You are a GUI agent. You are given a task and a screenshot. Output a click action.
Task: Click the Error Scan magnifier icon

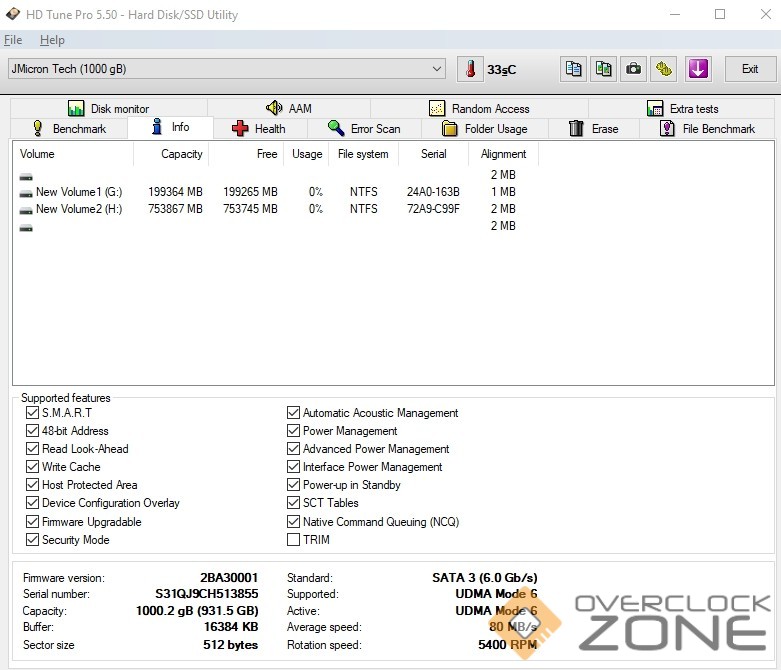tap(336, 128)
